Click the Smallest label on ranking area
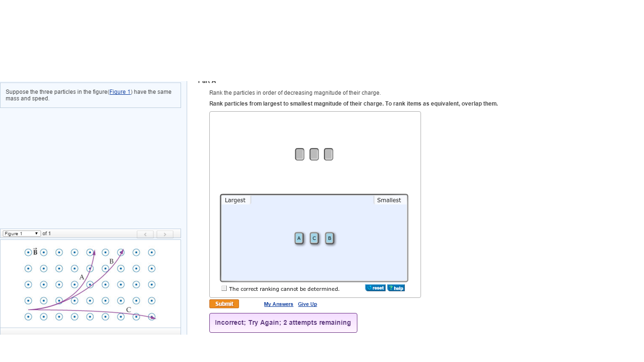 coord(389,200)
